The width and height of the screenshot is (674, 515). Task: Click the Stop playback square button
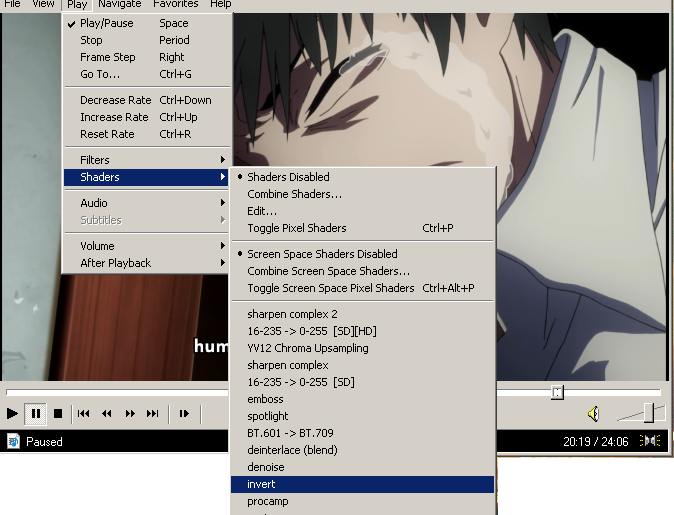58,413
